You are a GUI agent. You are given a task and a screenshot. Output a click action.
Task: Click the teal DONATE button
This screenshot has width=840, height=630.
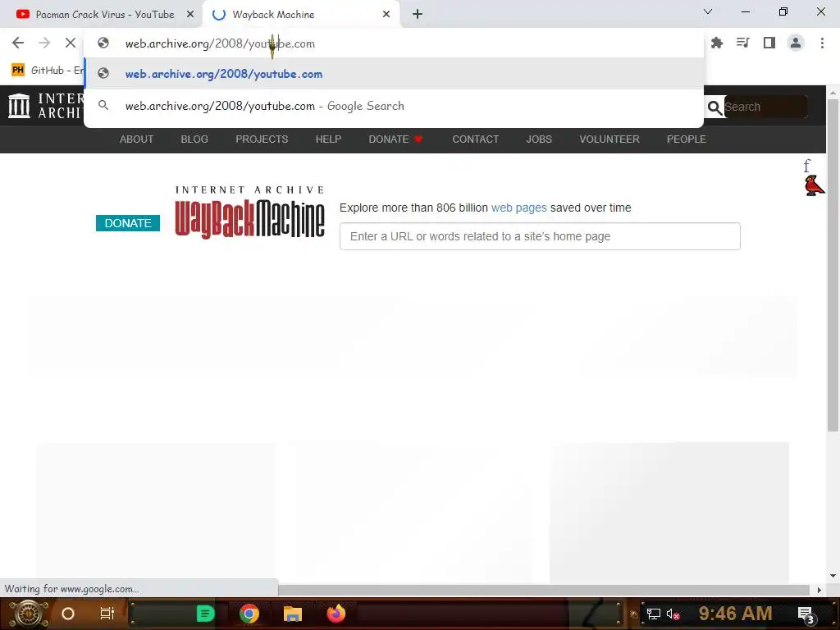(x=128, y=223)
